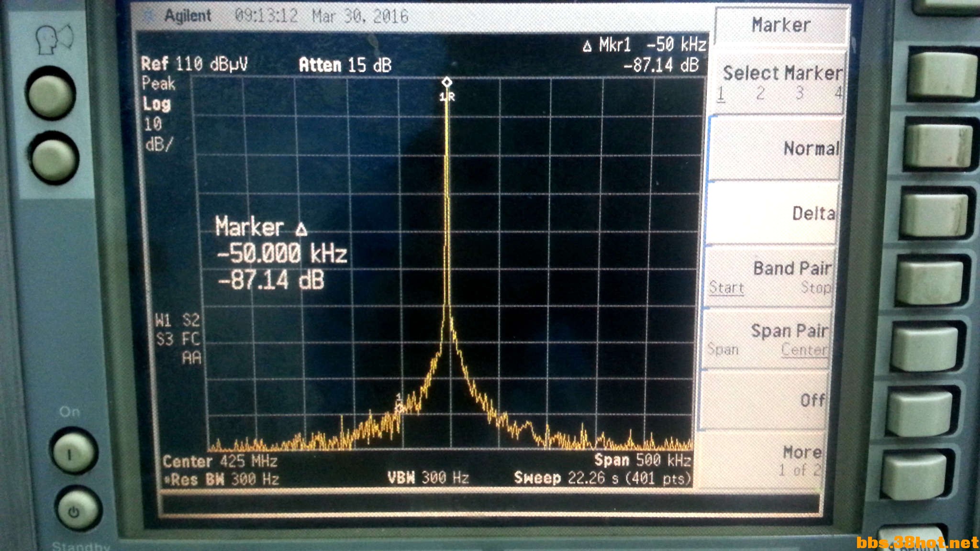980x551 pixels.
Task: Click the Marker menu title
Action: click(x=781, y=25)
